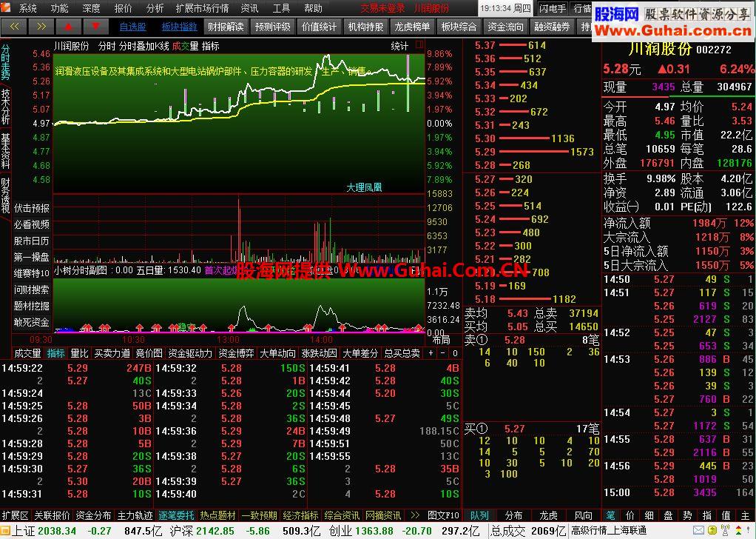
Task: Click the 财报解读 toolbar button
Action: click(x=226, y=27)
